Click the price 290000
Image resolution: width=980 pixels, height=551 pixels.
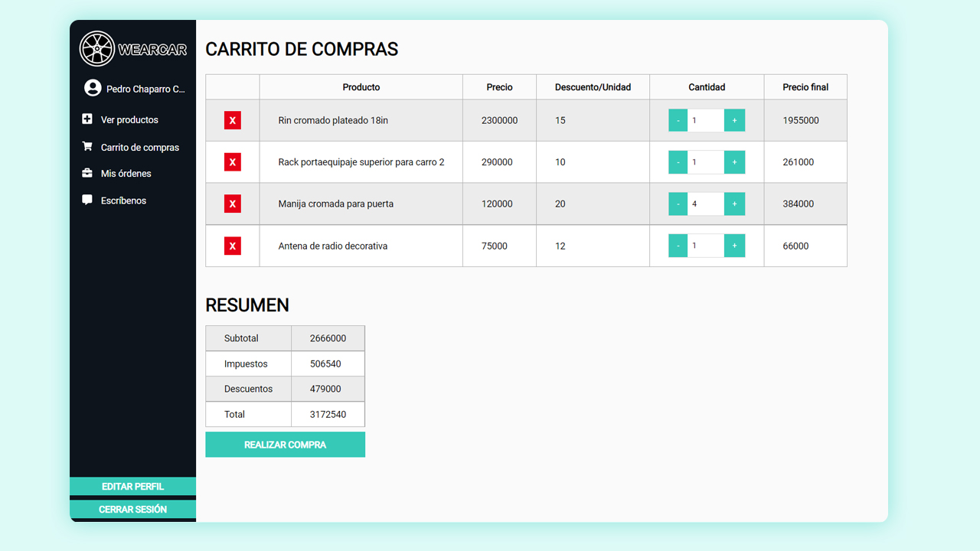[x=497, y=162]
